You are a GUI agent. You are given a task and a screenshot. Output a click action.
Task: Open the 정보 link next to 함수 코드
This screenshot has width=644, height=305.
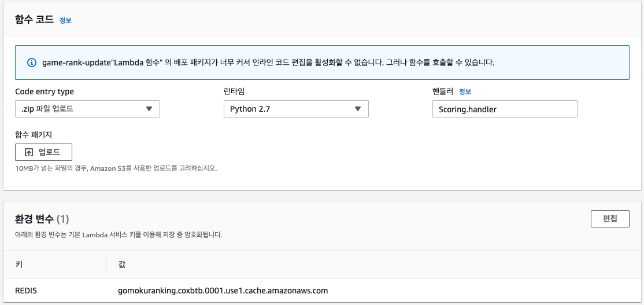(x=65, y=20)
